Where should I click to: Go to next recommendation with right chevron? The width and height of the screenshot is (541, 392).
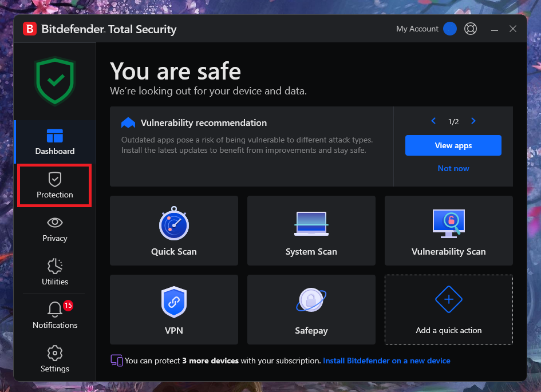473,121
